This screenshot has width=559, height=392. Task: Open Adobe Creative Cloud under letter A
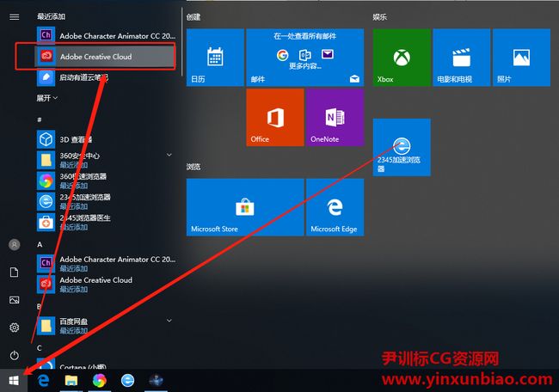tap(107, 284)
